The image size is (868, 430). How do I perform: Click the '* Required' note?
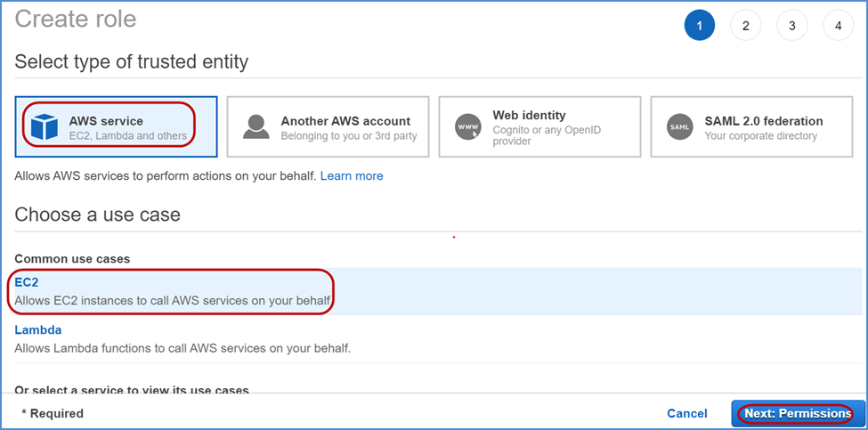[52, 413]
